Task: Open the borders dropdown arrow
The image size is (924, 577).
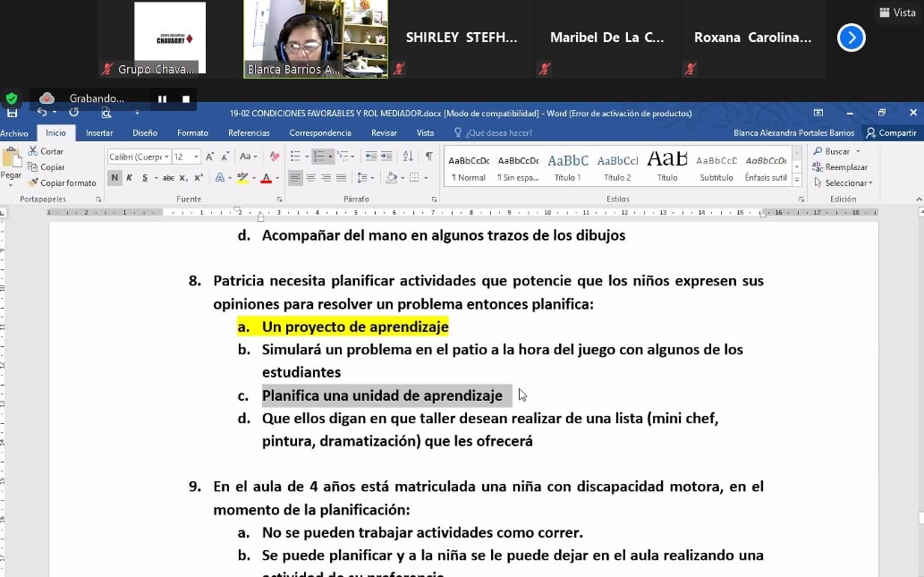Action: click(x=426, y=178)
